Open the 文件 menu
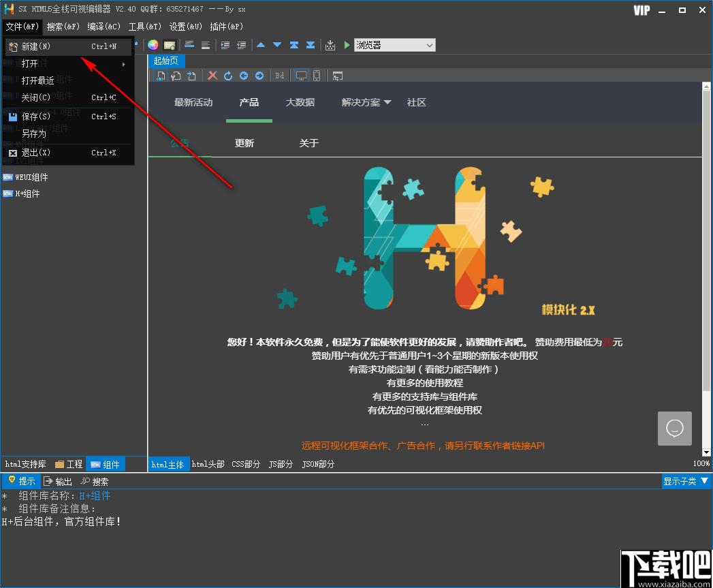The height and width of the screenshot is (588, 713). click(x=22, y=27)
